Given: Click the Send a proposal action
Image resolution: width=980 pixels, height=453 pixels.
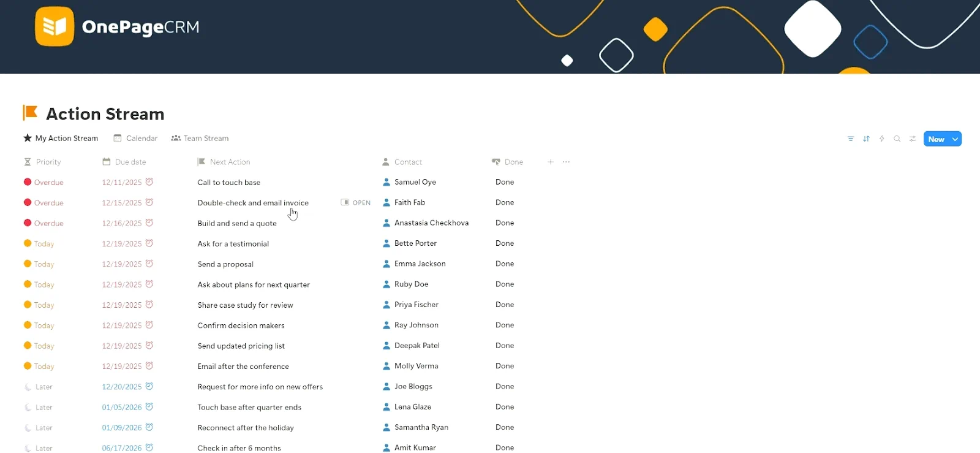Looking at the screenshot, I should (225, 264).
